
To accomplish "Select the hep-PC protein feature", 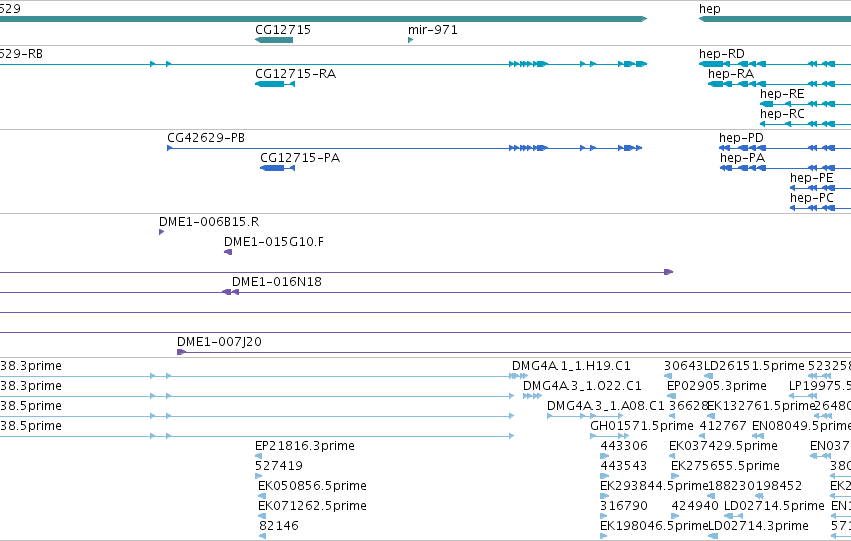I will point(821,208).
